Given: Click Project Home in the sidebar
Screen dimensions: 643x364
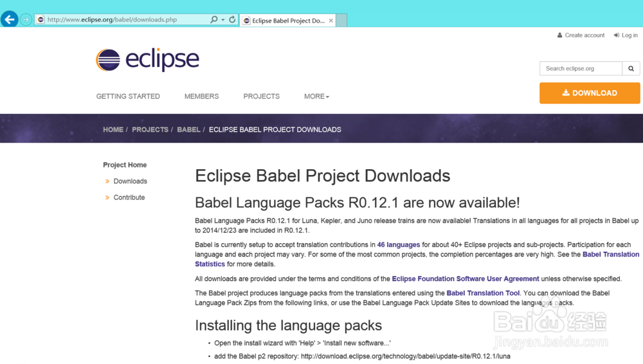Looking at the screenshot, I should (125, 165).
